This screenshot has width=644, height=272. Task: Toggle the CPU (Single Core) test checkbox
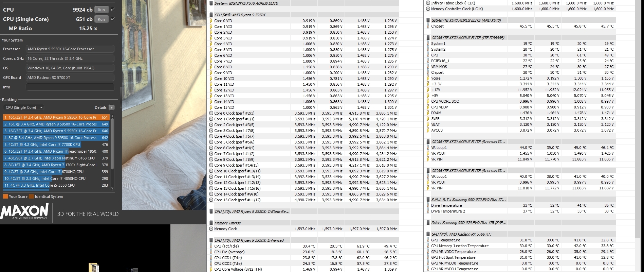click(113, 19)
